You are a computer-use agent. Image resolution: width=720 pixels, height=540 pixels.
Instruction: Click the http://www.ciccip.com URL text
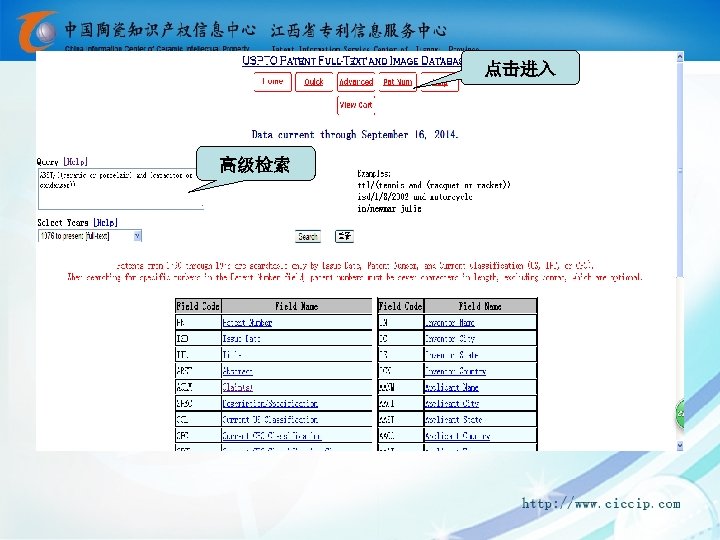(x=601, y=504)
